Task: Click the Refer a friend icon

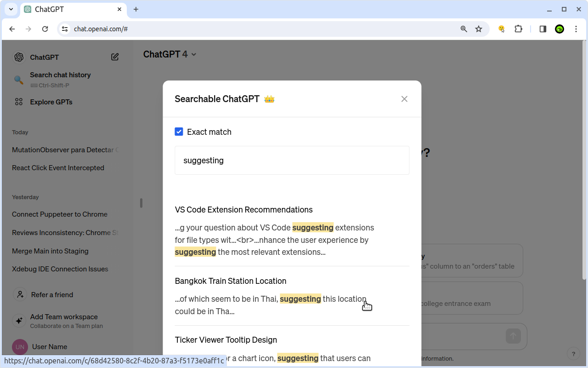Action: 20,294
